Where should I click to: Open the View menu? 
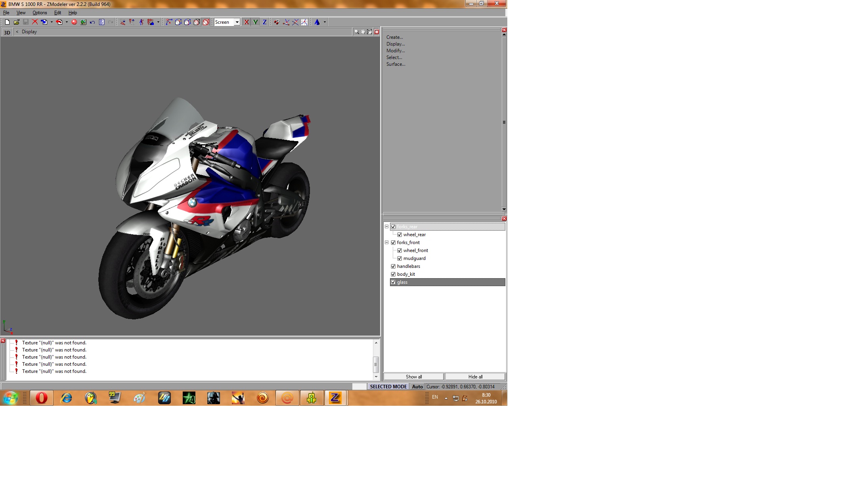click(x=21, y=13)
